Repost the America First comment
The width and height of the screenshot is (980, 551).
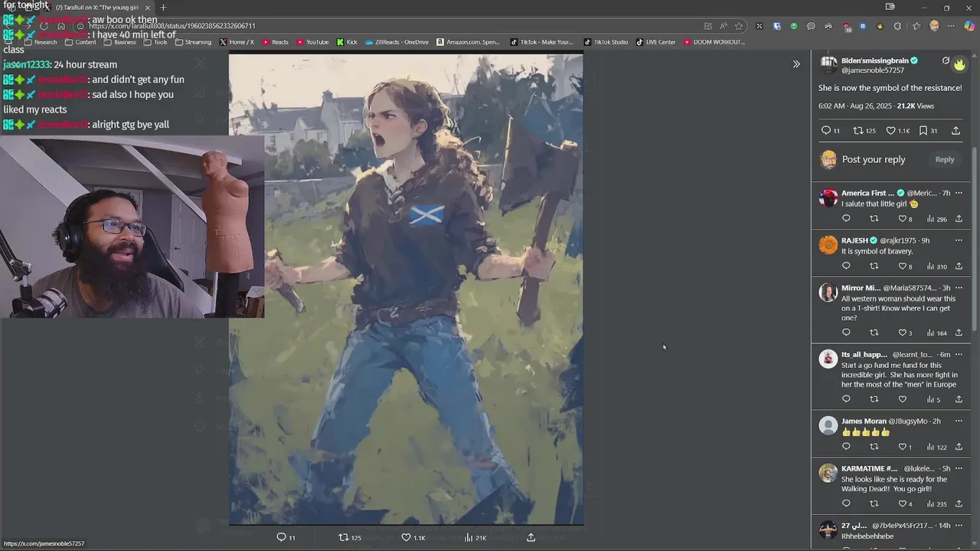click(x=874, y=219)
